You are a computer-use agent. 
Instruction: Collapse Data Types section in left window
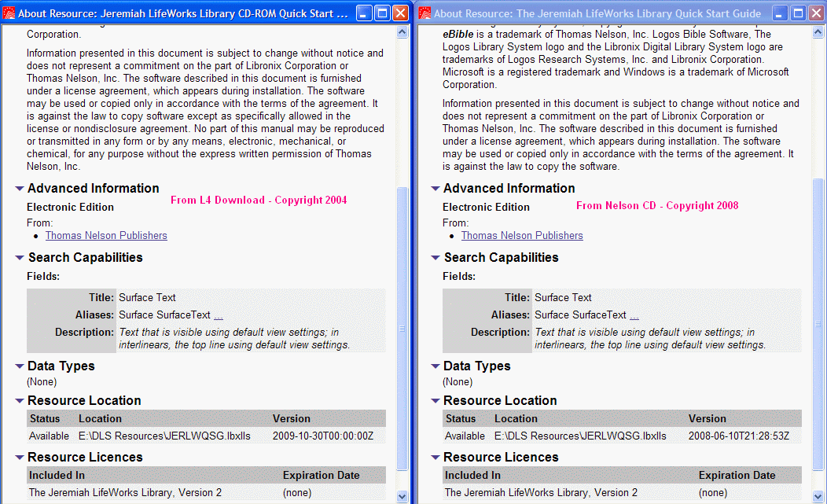(x=20, y=366)
